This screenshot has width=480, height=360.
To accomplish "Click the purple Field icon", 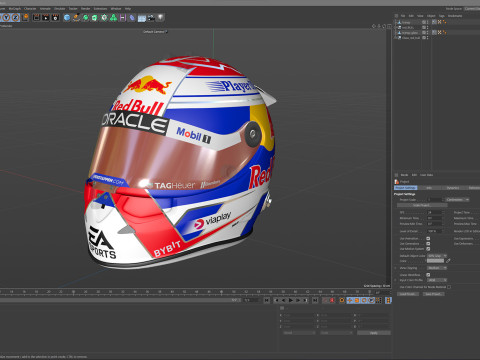I will (x=123, y=17).
